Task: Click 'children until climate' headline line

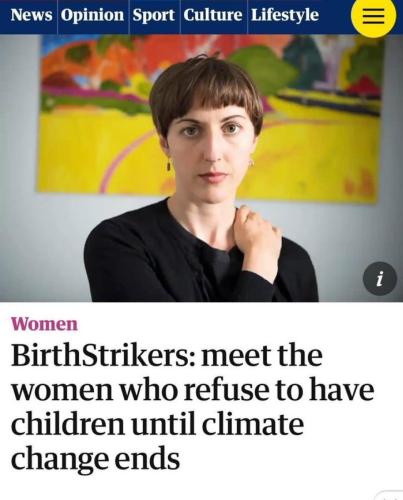Action: [157, 424]
